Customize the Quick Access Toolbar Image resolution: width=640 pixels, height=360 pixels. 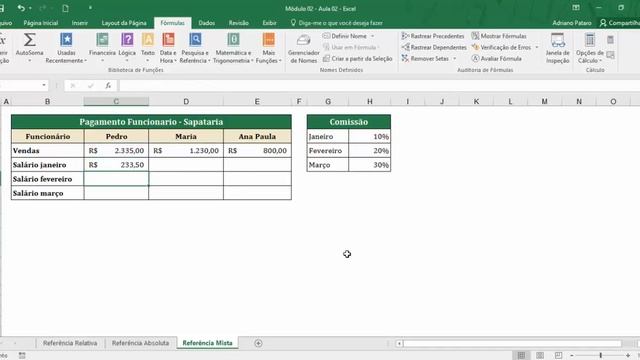click(90, 8)
